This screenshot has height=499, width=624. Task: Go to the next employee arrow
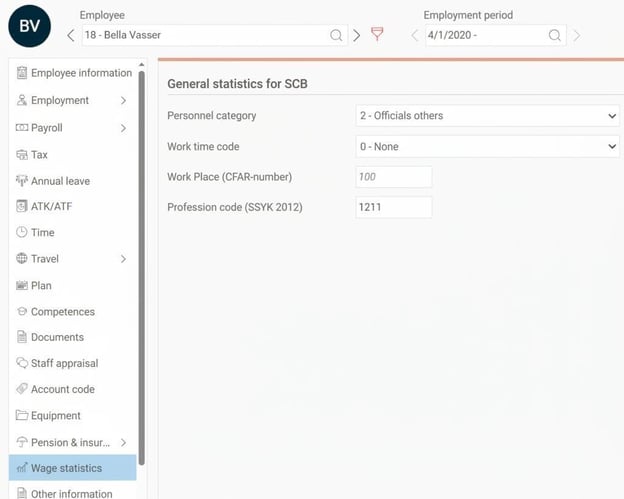357,35
